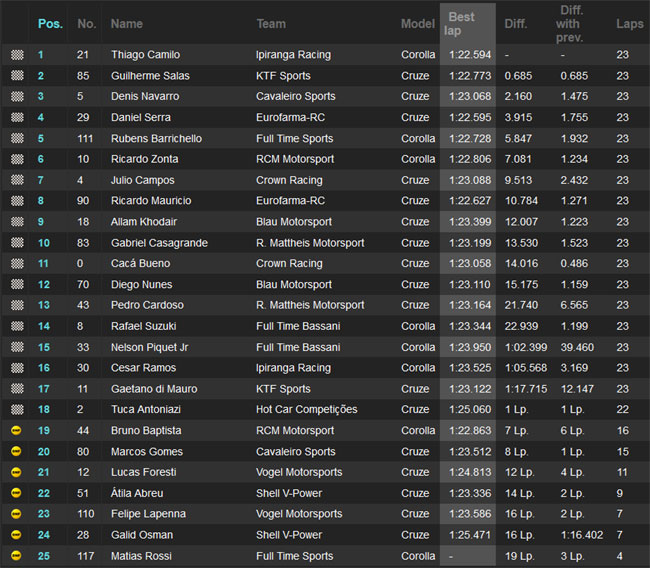Click checkered flag in Allam Khodair row
The width and height of the screenshot is (650, 568).
(17, 222)
